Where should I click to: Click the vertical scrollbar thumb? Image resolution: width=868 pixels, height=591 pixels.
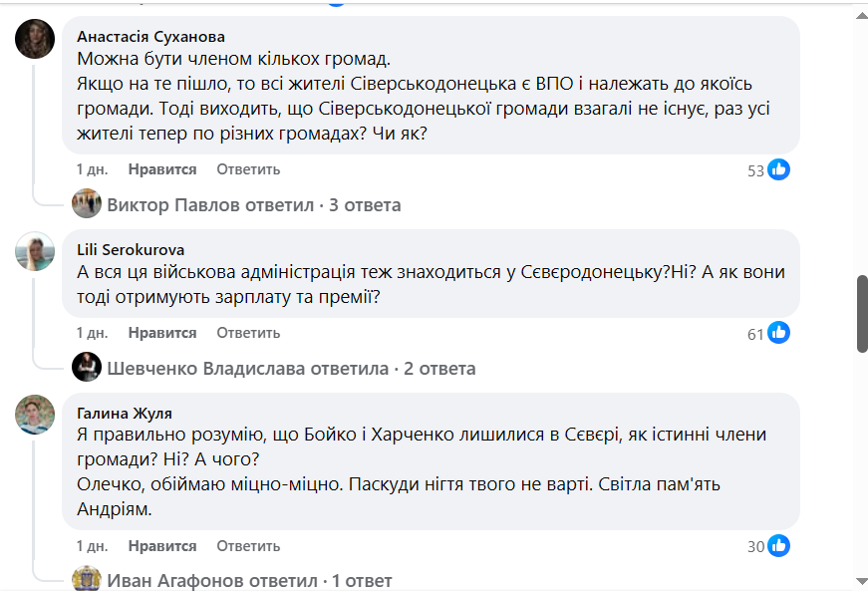862,313
